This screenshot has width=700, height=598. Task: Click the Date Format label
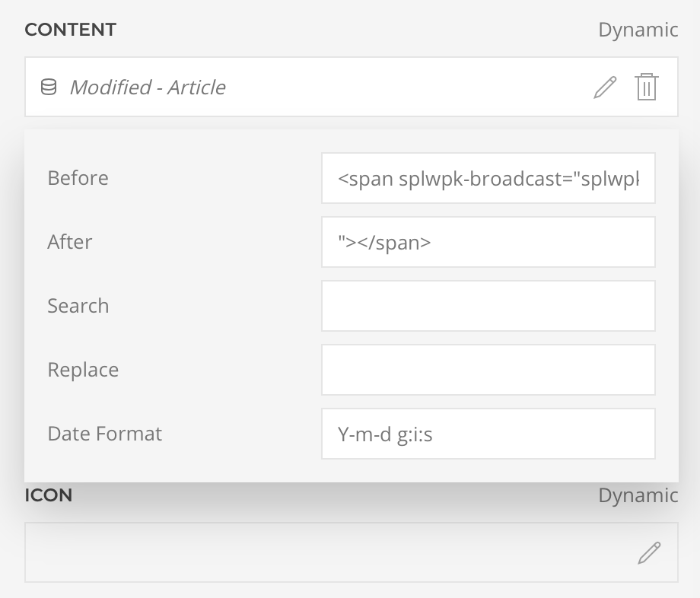click(104, 434)
